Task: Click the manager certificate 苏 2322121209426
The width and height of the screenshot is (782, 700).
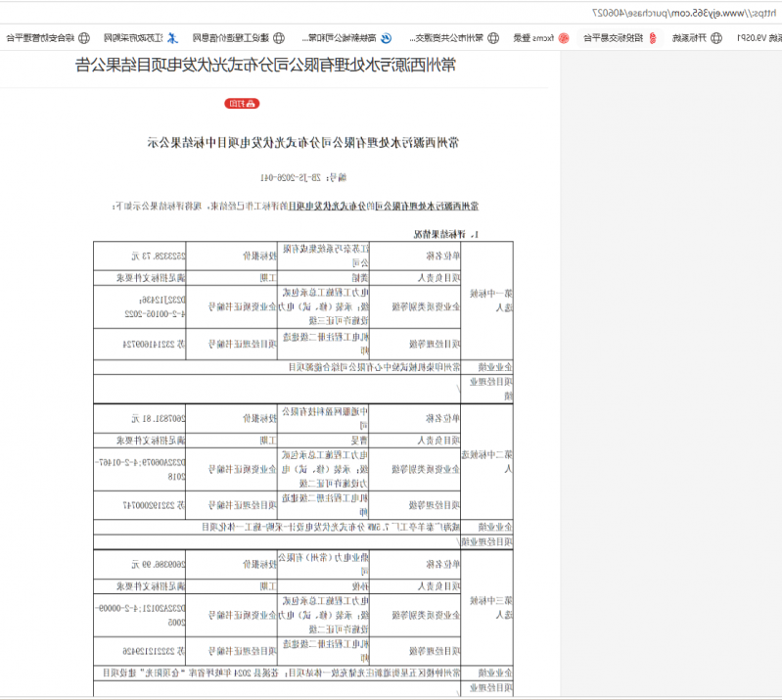Action: [x=154, y=651]
